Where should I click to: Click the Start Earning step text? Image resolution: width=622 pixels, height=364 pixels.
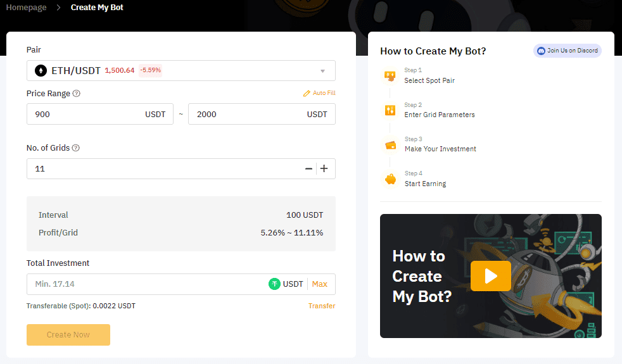coord(425,184)
